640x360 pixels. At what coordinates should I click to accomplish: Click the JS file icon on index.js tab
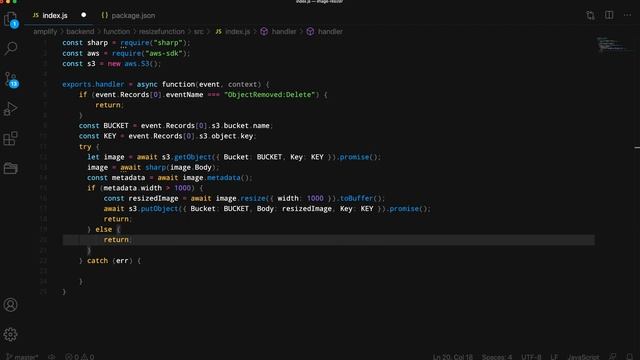tap(36, 15)
